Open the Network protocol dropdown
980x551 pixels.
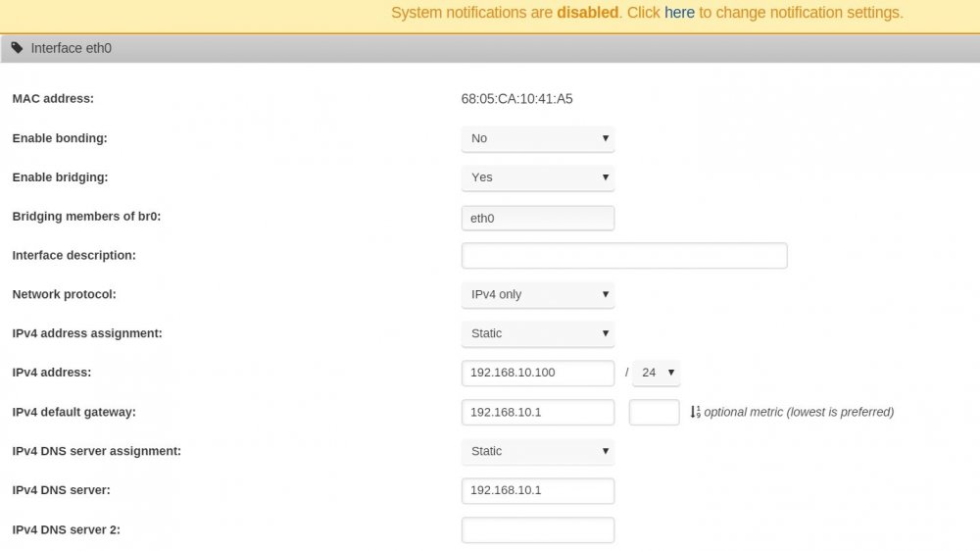click(x=537, y=294)
